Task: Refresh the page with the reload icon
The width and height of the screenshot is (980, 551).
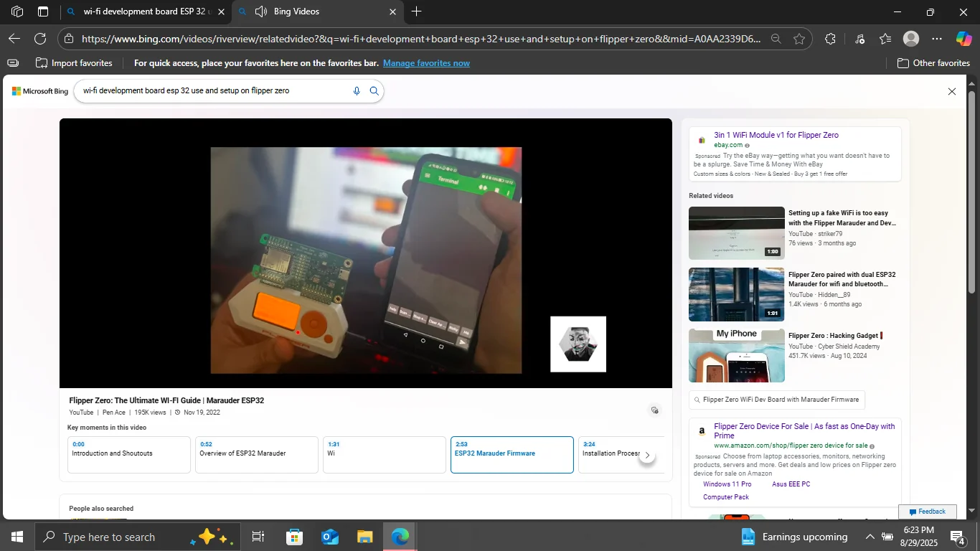Action: pyautogui.click(x=40, y=39)
